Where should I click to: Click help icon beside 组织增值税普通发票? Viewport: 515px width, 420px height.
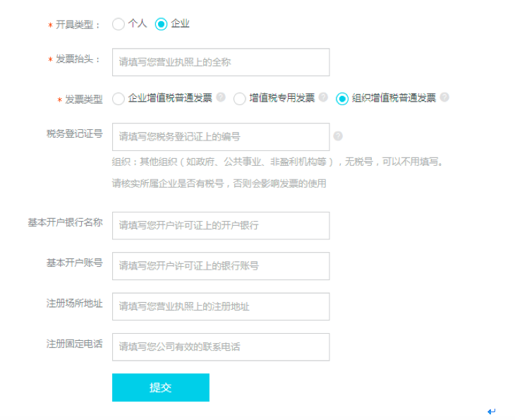444,97
